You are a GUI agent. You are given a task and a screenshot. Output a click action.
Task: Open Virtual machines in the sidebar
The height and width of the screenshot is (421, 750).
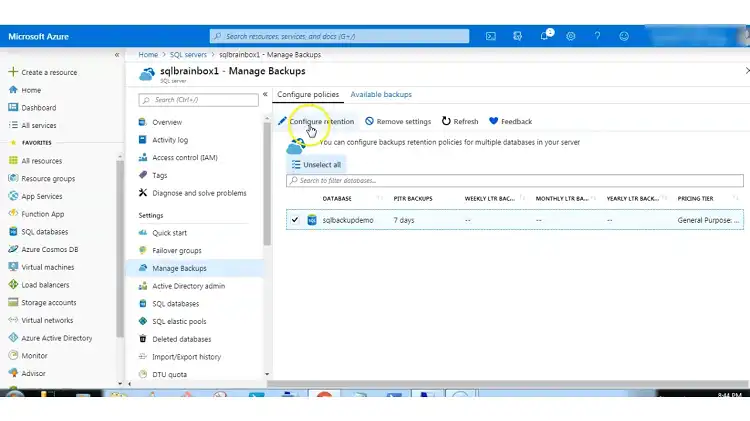click(48, 267)
